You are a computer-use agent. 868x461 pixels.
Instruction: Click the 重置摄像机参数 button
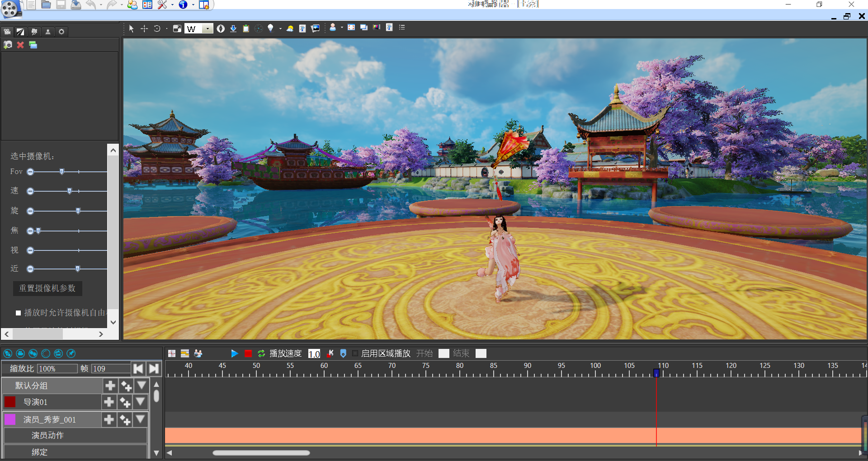pos(47,288)
